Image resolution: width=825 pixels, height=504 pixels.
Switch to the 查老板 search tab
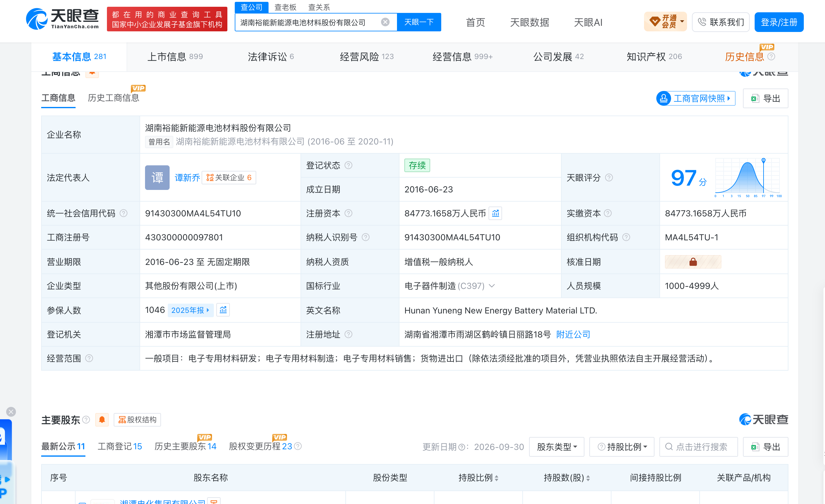coord(285,7)
